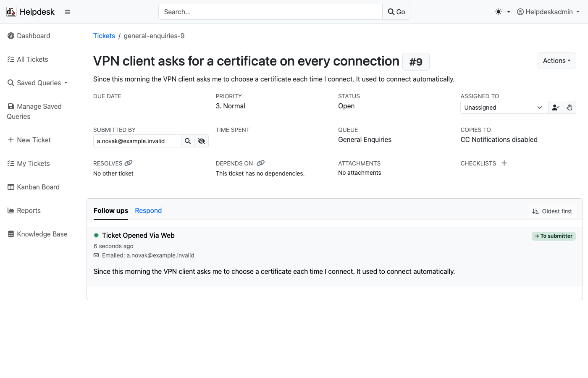Screen dimensions: 588x378
Task: Toggle the Oldest first sort button
Action: [552, 211]
